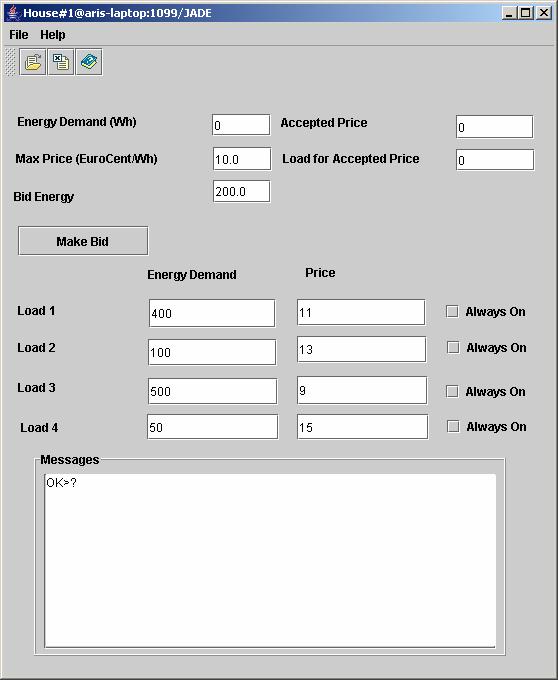Check Always On for Load 4
Image resolution: width=558 pixels, height=680 pixels.
[x=453, y=426]
